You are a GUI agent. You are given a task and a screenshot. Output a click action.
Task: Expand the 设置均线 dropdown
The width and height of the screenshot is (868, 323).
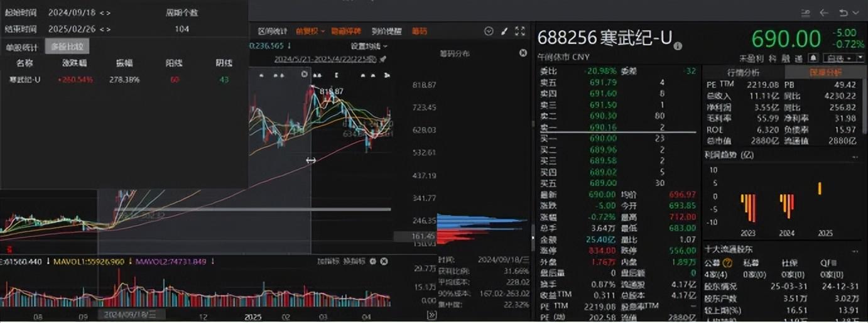(x=369, y=46)
